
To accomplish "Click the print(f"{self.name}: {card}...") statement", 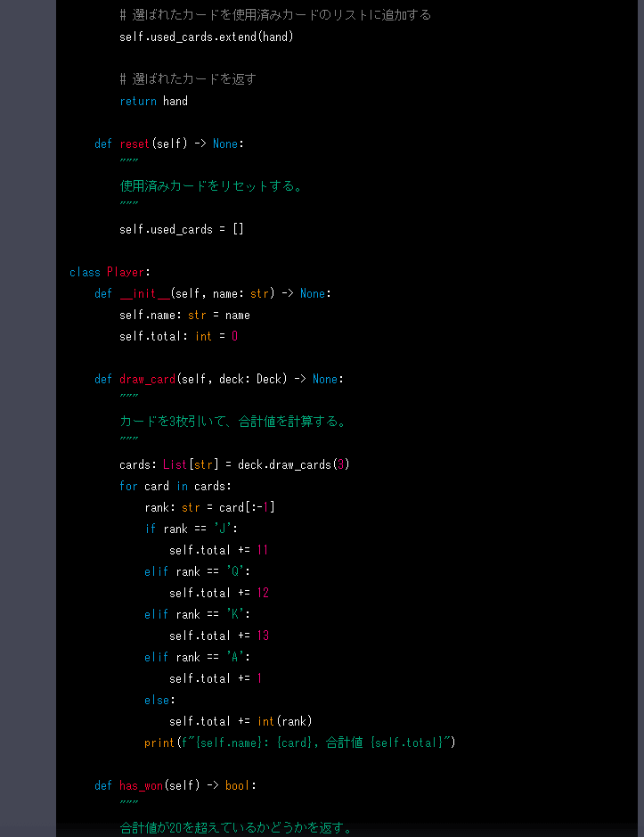I will tap(300, 743).
